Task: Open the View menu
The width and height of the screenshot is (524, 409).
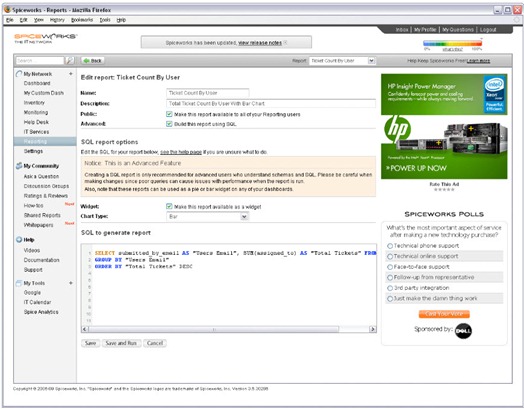Action: (x=39, y=20)
